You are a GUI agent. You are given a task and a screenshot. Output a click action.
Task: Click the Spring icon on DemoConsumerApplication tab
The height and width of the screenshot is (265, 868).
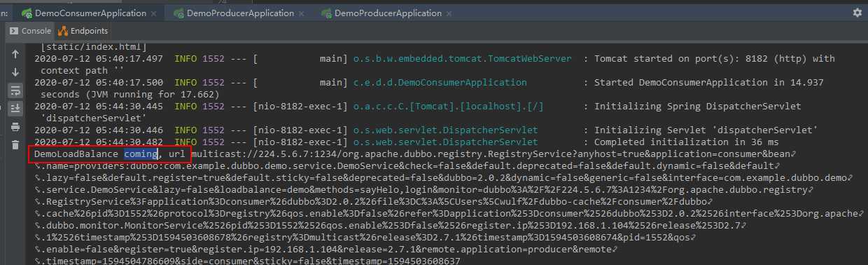point(27,13)
